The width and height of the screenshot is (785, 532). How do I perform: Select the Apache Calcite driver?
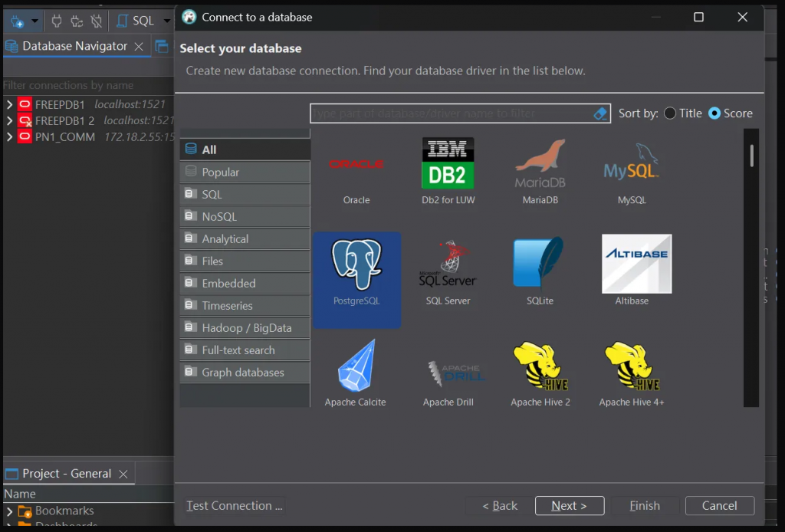[356, 373]
